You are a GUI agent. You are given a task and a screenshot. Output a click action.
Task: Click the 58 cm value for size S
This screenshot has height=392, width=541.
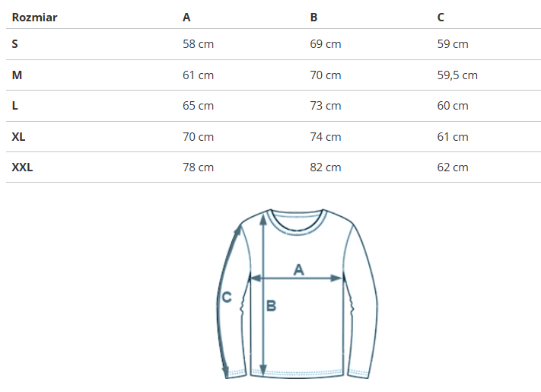(198, 44)
